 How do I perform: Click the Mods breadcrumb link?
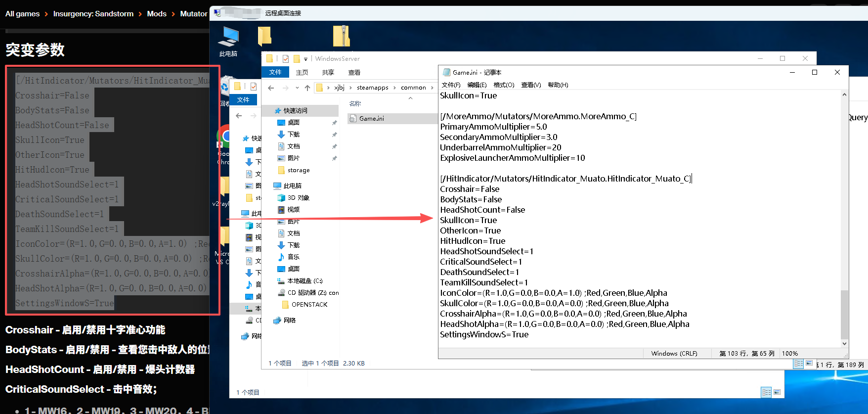[x=157, y=14]
